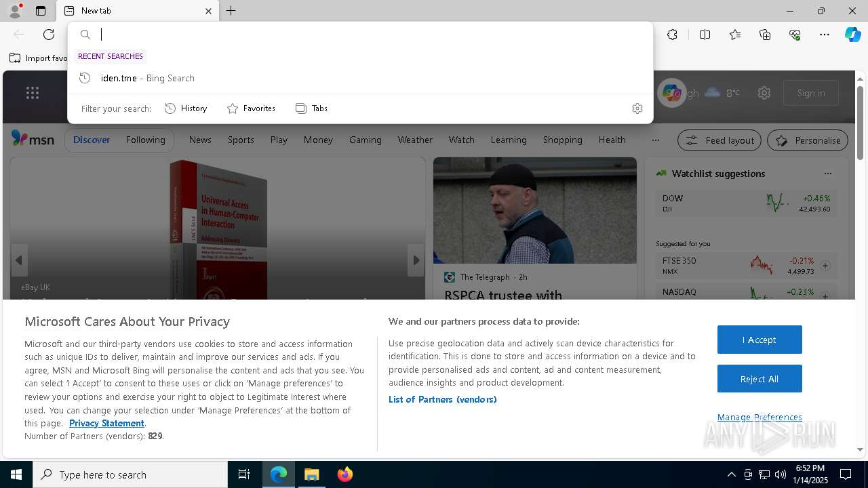Close the New tab
Viewport: 868px width, 488px height.
tap(208, 11)
